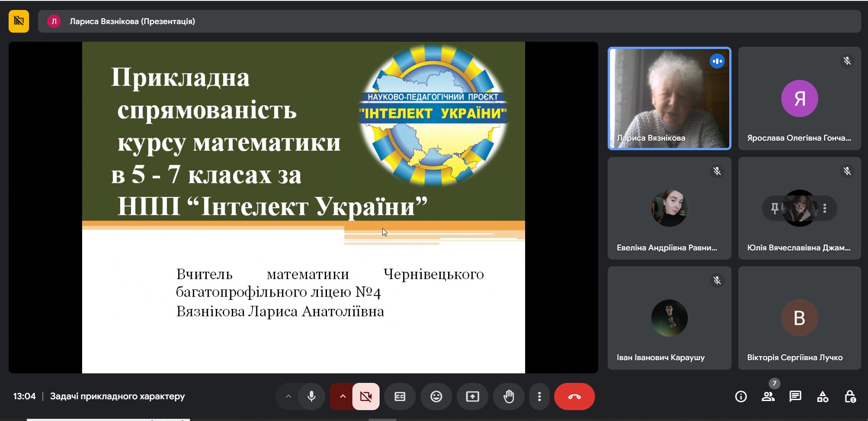Click Евеліна Андріївна participant photo

(669, 208)
